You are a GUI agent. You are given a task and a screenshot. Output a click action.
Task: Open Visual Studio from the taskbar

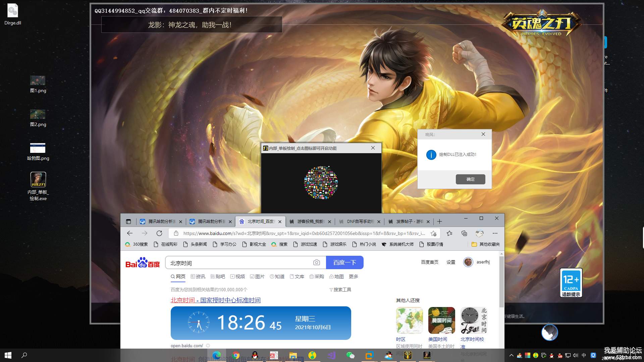coord(331,355)
